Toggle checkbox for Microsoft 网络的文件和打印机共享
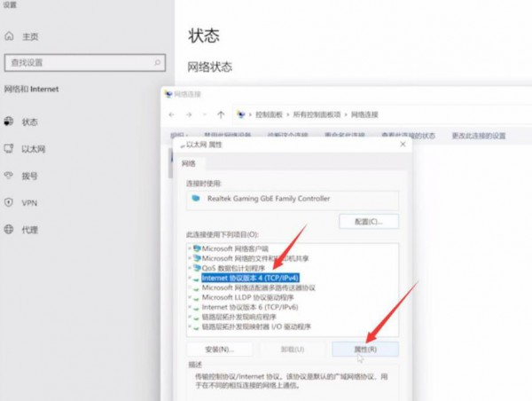Image resolution: width=532 pixels, height=401 pixels. pos(190,258)
